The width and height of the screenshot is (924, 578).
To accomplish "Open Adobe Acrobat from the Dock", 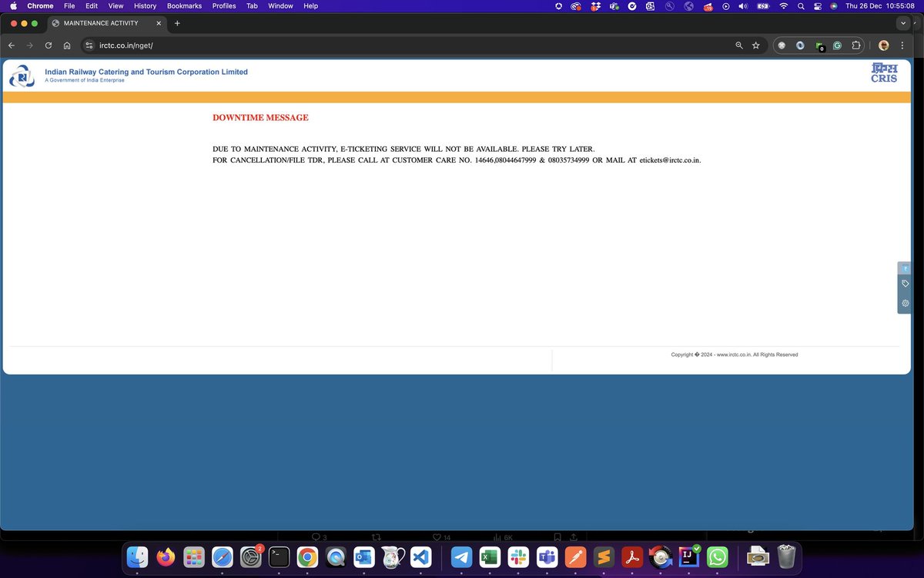I will [x=632, y=556].
